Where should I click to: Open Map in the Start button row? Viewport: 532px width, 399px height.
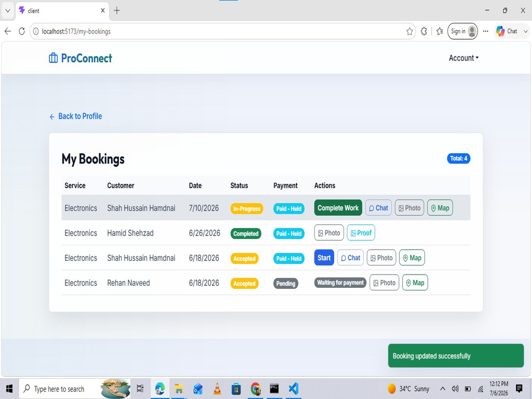[x=412, y=257]
